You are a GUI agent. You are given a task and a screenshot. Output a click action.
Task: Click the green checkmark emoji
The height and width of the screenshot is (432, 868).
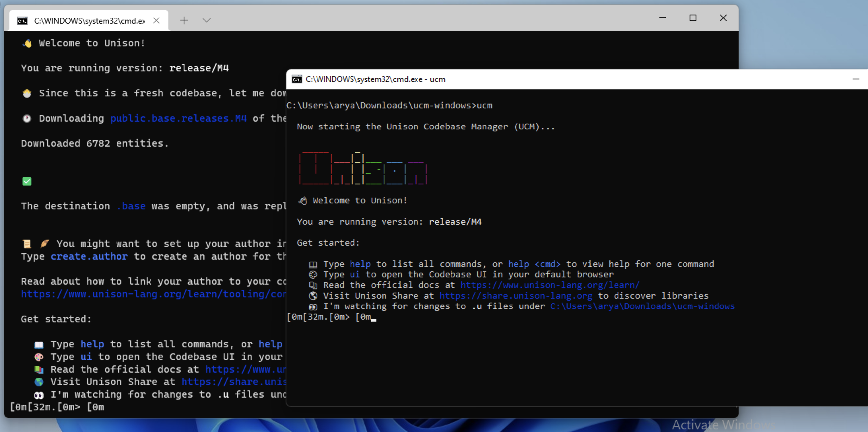coord(27,181)
